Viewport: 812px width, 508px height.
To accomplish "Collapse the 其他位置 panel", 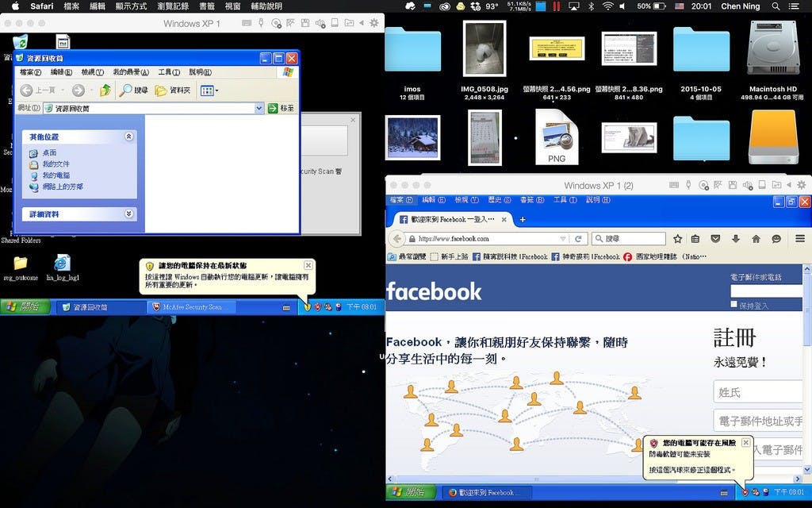I will (x=129, y=137).
